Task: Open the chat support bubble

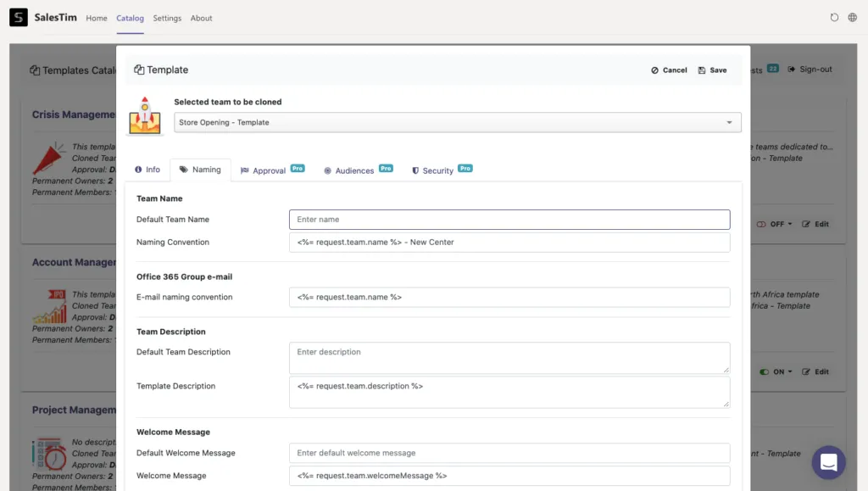Action: point(828,462)
